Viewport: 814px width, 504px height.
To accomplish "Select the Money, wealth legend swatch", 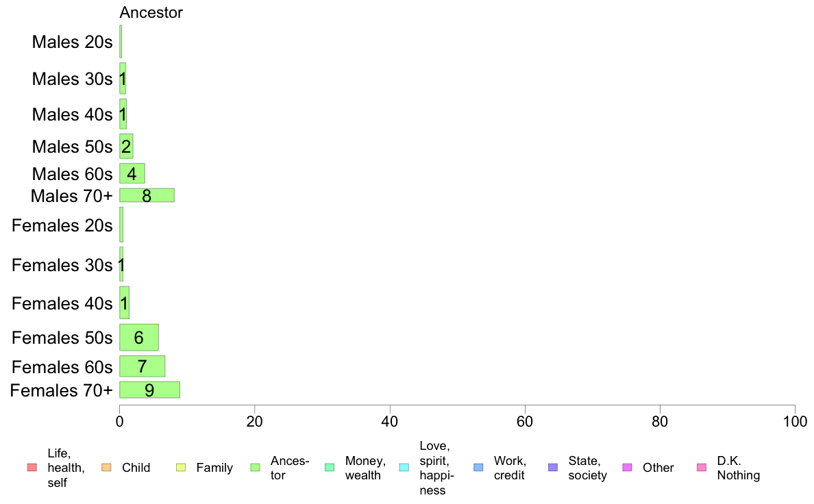I will [330, 468].
